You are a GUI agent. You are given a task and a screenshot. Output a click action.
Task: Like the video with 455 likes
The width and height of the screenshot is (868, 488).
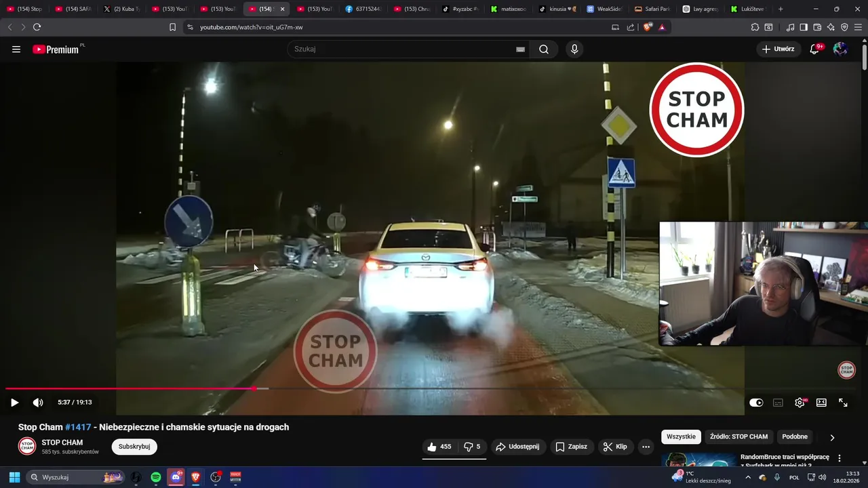(439, 447)
